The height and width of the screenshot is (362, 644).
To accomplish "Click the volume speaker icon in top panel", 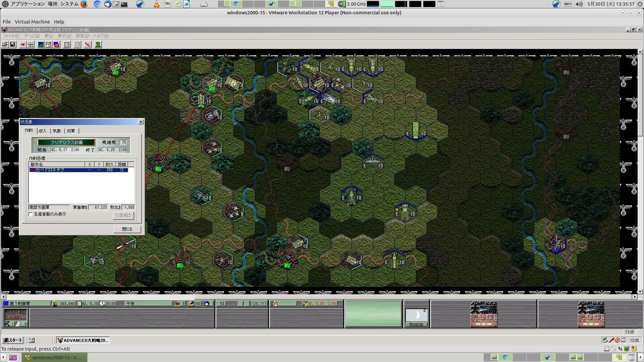I will point(579,4).
